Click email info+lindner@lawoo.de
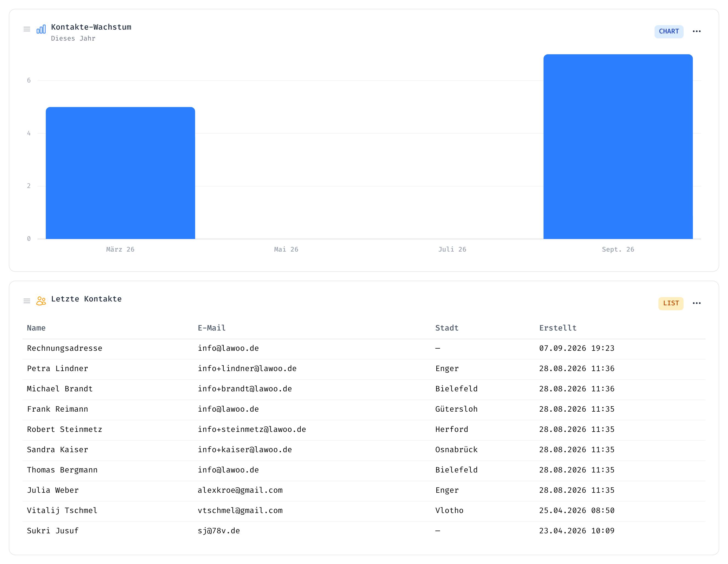 pos(247,369)
